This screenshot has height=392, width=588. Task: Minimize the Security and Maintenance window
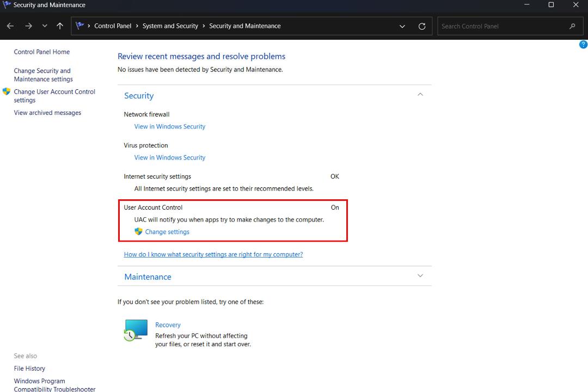point(526,5)
